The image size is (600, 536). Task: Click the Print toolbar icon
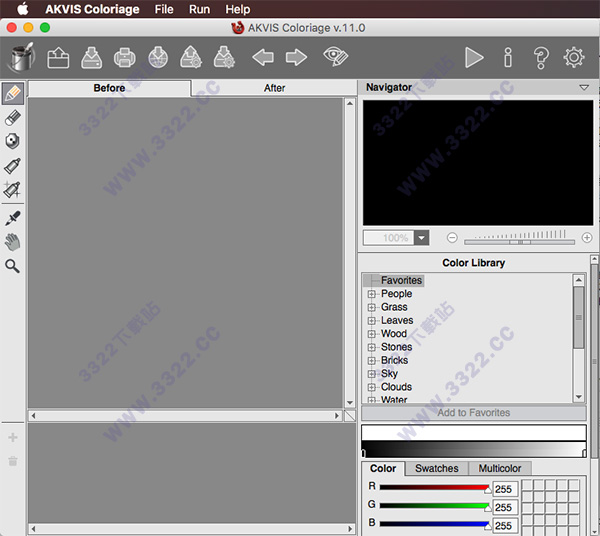pos(124,58)
